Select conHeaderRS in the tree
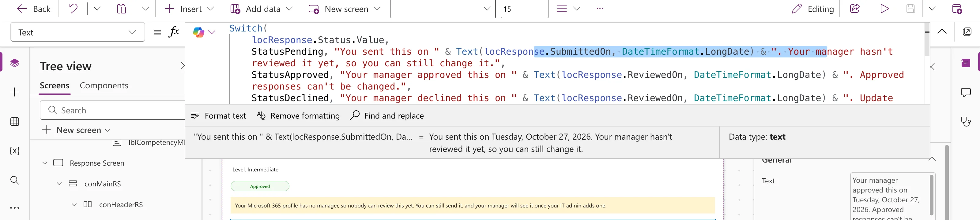The height and width of the screenshot is (220, 980). [x=121, y=204]
